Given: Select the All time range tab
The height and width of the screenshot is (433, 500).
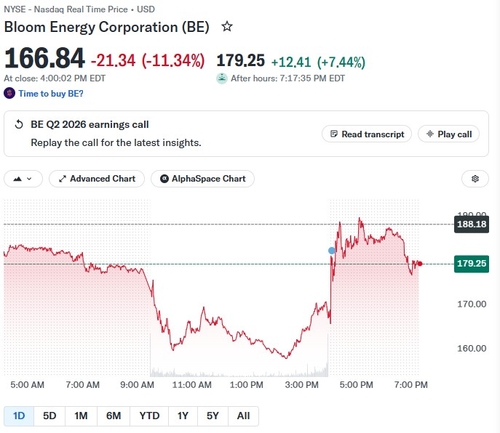Looking at the screenshot, I should pos(243,416).
